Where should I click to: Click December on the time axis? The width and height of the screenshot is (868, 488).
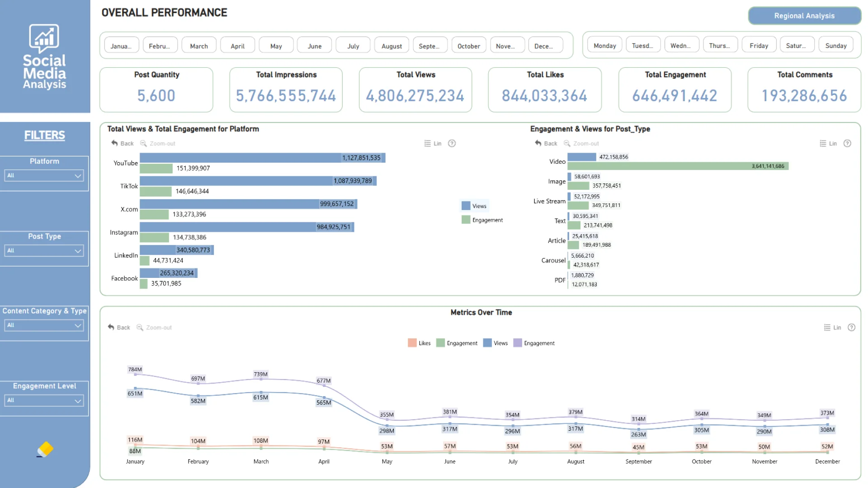[x=827, y=461]
